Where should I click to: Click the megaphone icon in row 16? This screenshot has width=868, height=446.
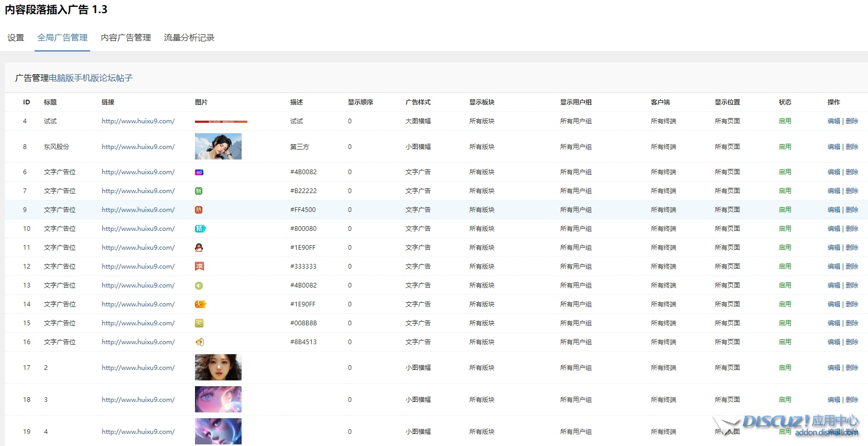tap(199, 342)
